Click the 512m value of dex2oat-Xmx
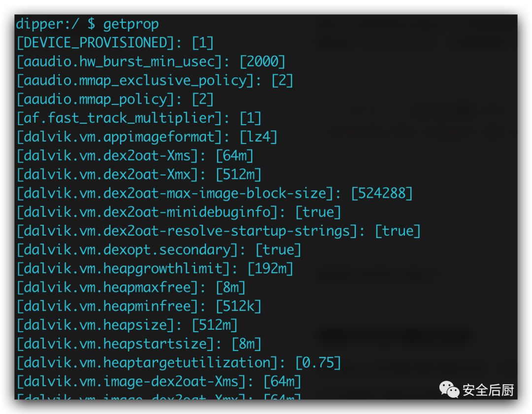Viewport: 532px width, 414px height. tap(238, 174)
